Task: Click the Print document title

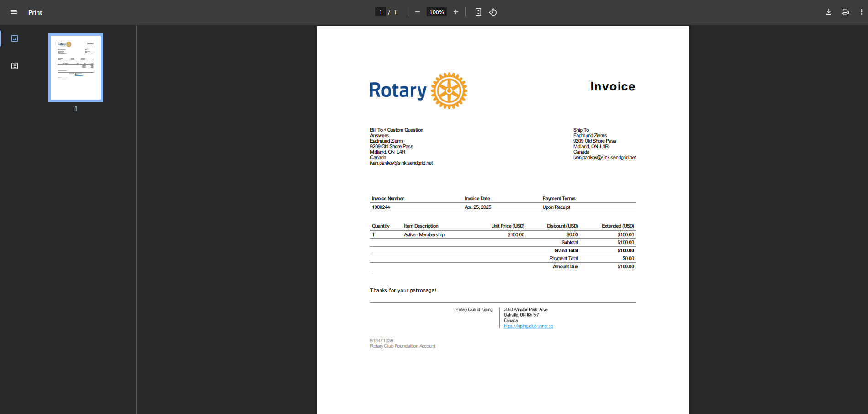Action: 35,12
